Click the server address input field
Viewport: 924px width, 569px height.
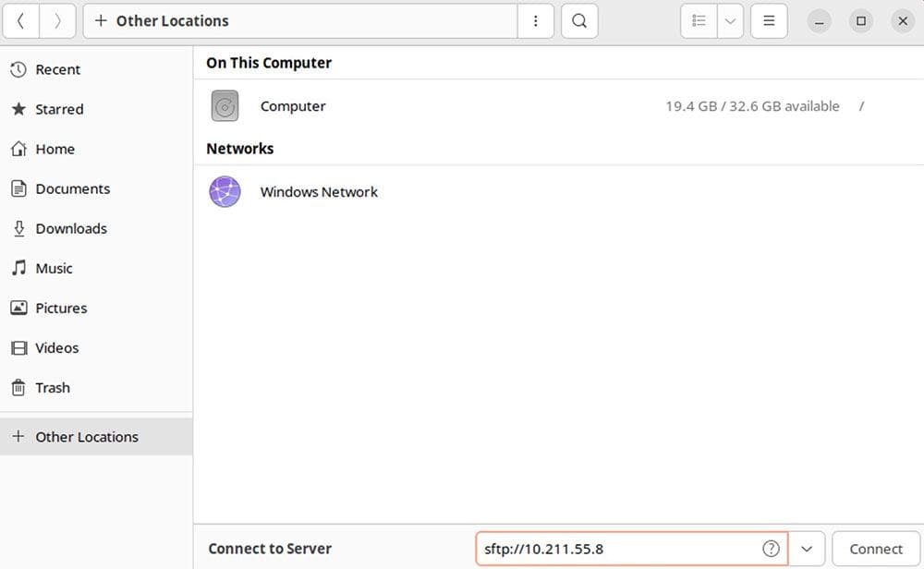619,549
